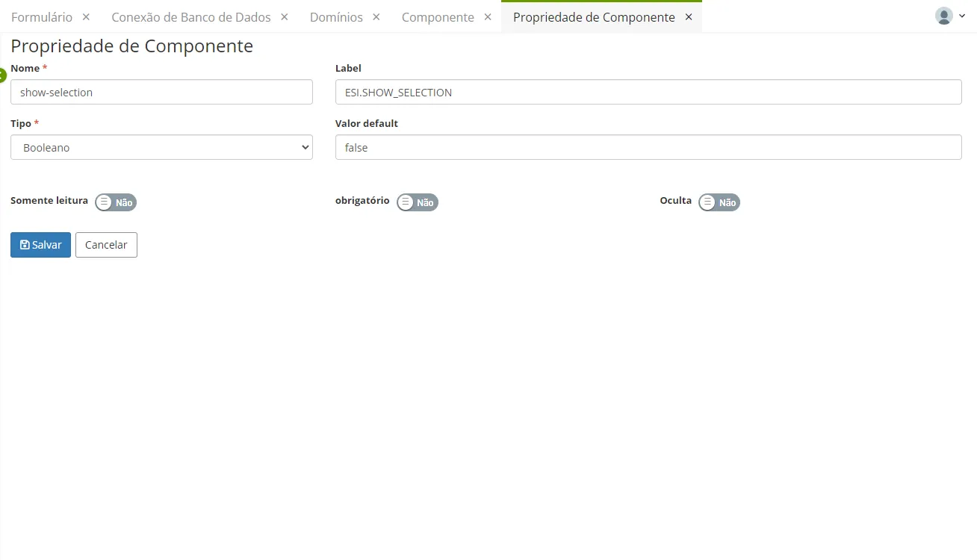Viewport: 977px width, 560px height.
Task: Switch to Conexão de Banco de Dados tab
Action: click(191, 16)
